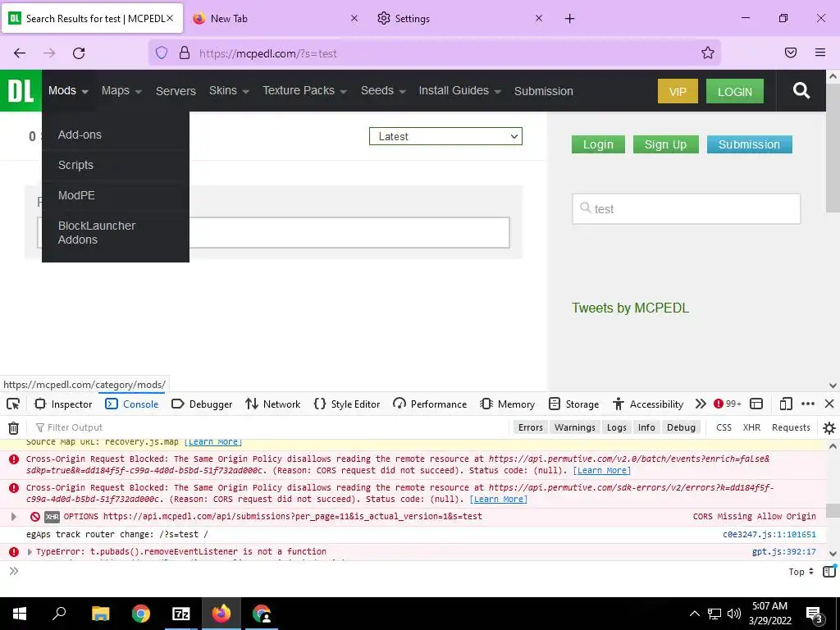Open the c0e3247.js:1:101651 source link
The height and width of the screenshot is (630, 840).
769,534
